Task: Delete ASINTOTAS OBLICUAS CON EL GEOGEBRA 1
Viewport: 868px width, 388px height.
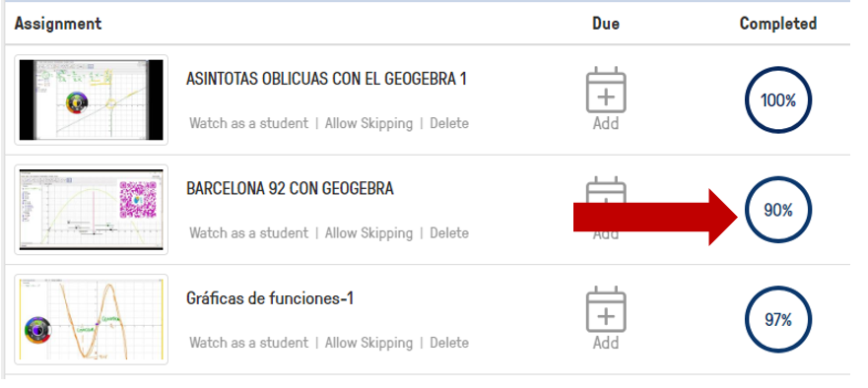Action: (x=449, y=123)
